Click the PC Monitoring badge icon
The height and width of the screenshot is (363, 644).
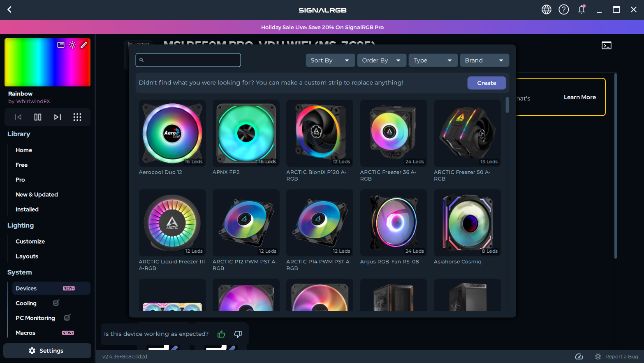tap(67, 318)
